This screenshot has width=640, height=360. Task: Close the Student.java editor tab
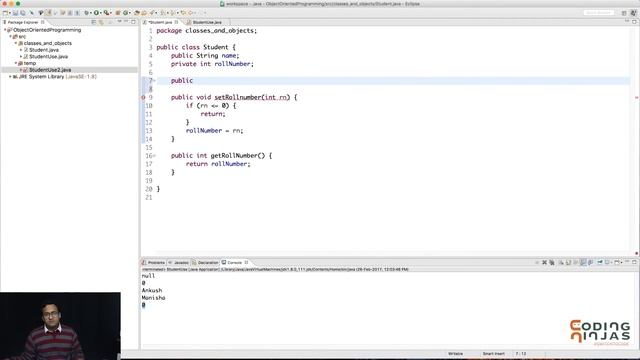point(176,22)
